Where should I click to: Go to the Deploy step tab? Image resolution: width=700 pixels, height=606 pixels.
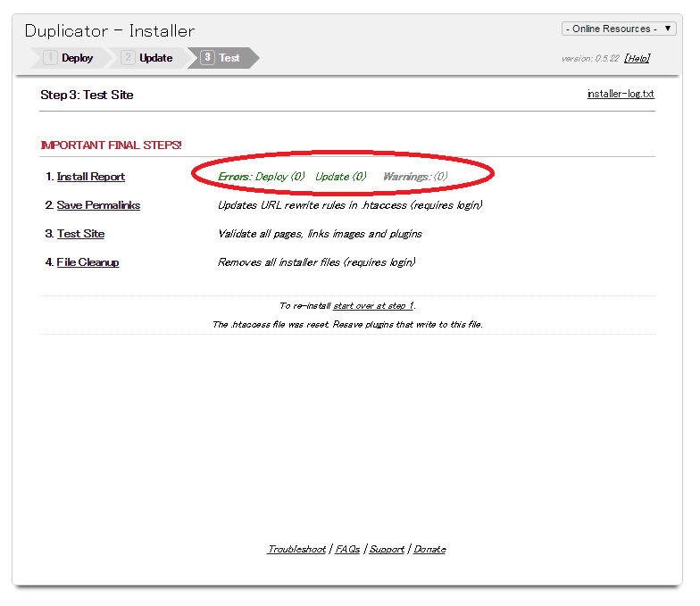pyautogui.click(x=71, y=58)
